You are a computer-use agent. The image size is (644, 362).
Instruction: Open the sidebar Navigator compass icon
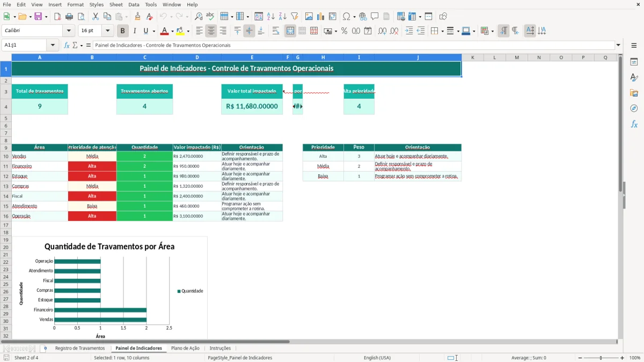coord(634,108)
